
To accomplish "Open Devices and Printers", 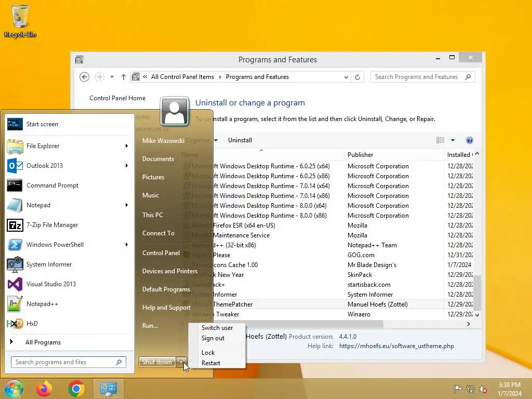I will pyautogui.click(x=170, y=271).
